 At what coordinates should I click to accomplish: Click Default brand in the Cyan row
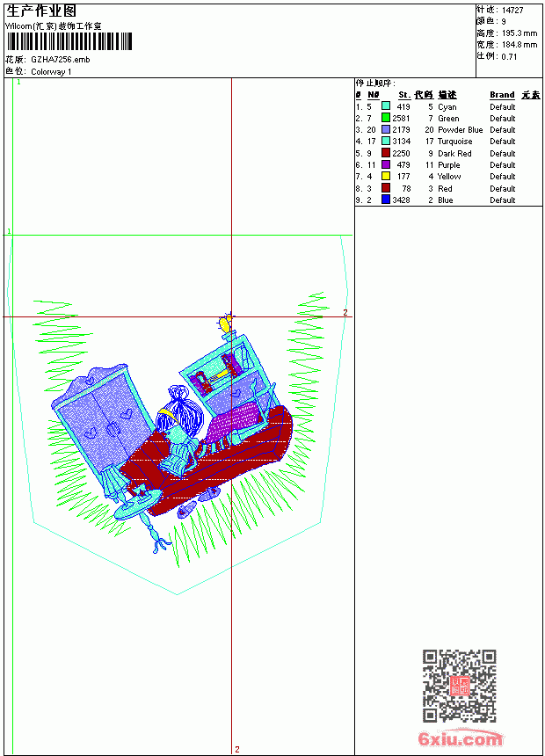[x=503, y=107]
